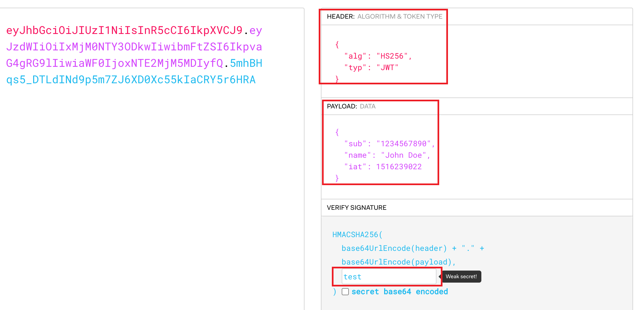This screenshot has width=644, height=310.
Task: Click the secret base64 encoded link text
Action: coord(400,291)
